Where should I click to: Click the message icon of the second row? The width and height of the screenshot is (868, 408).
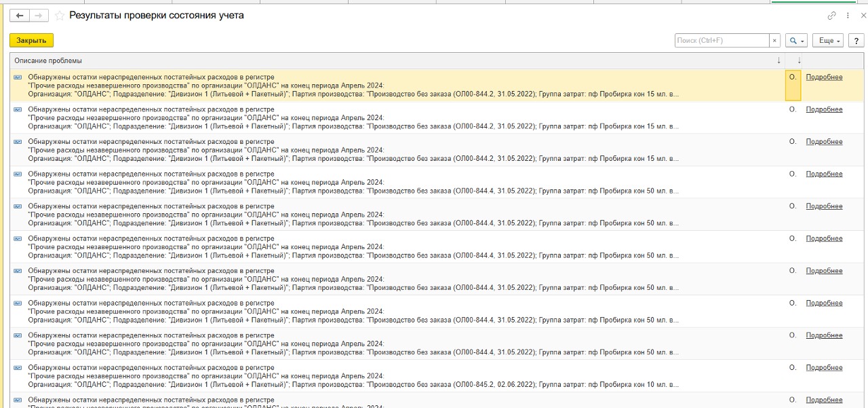[18, 109]
